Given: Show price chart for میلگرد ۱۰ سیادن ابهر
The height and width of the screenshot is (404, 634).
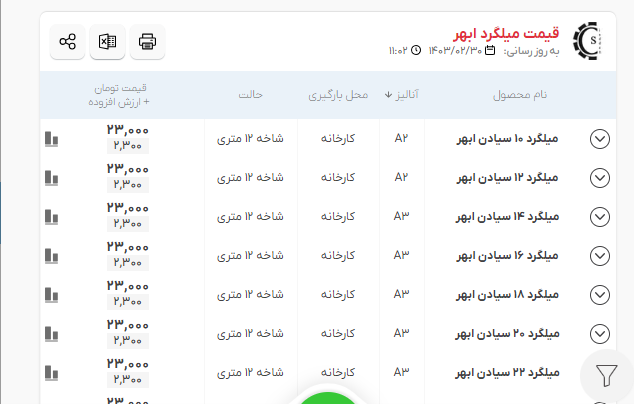Looking at the screenshot, I should [x=52, y=138].
